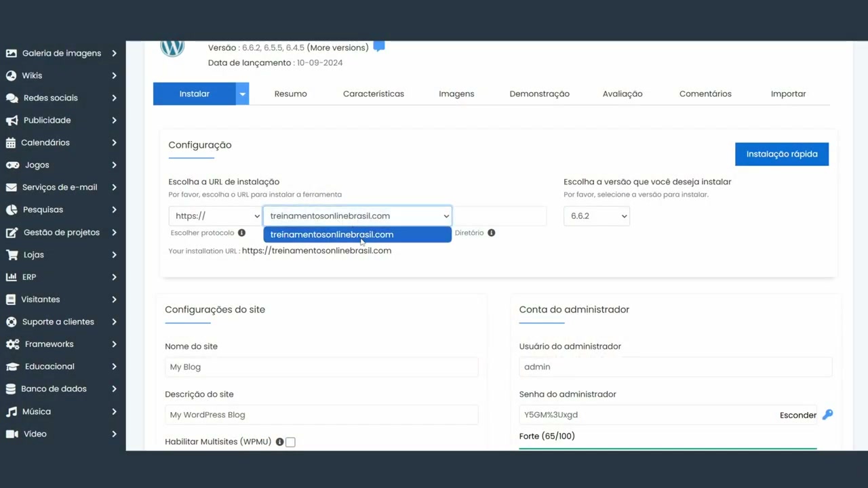This screenshot has height=488, width=868.
Task: Click the Diretório input field
Action: click(x=500, y=216)
